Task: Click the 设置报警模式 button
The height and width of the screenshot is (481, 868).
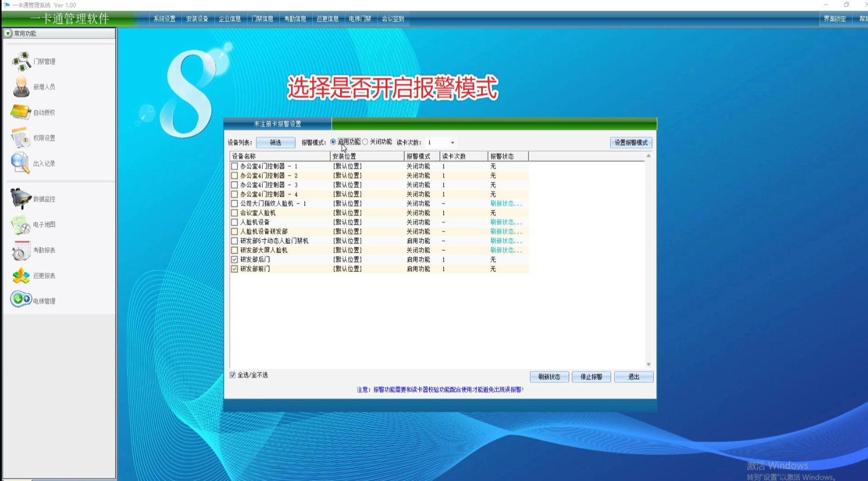Action: (x=631, y=143)
